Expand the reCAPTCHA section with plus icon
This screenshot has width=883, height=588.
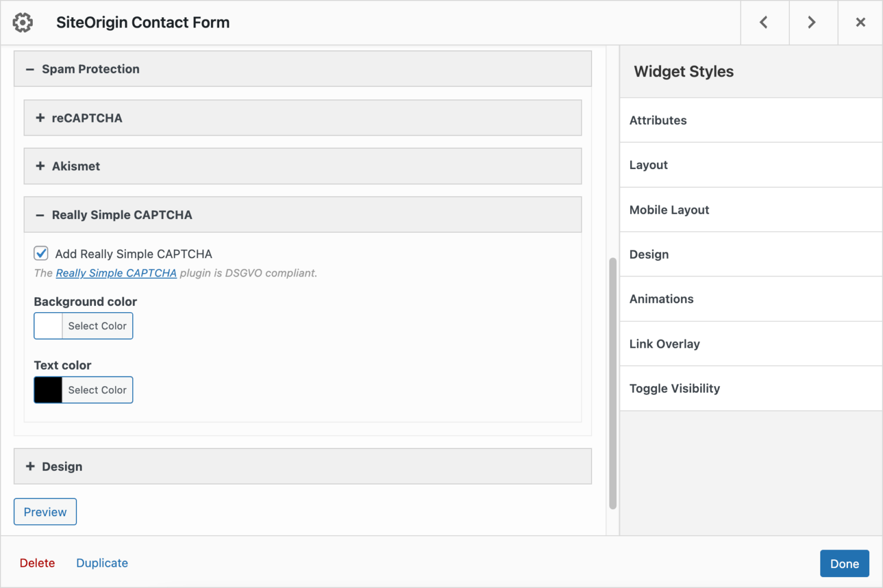tap(40, 118)
